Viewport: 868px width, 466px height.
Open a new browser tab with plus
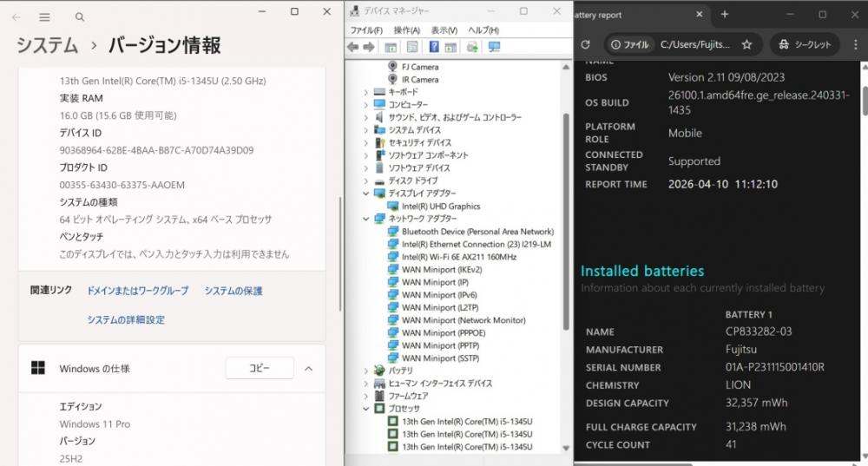click(725, 15)
